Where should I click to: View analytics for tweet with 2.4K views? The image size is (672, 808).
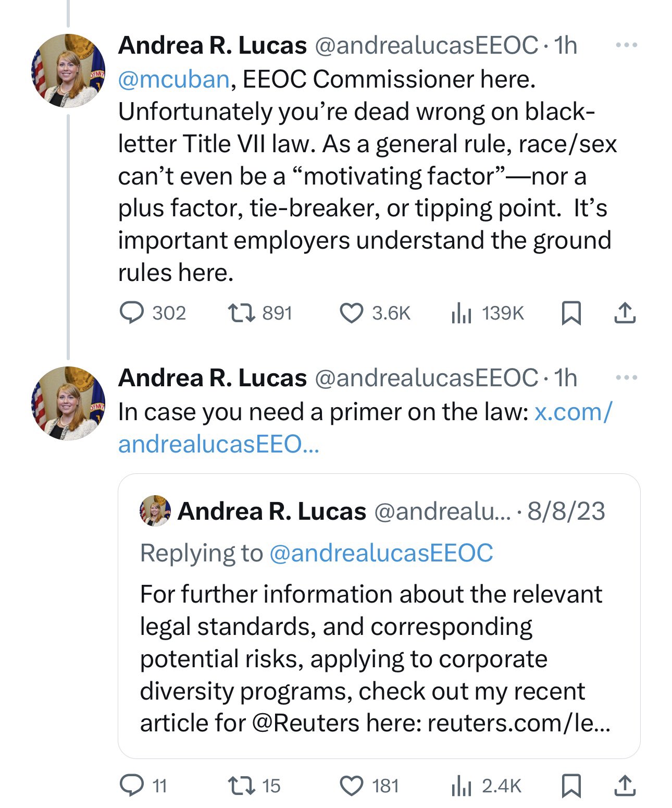click(x=462, y=786)
